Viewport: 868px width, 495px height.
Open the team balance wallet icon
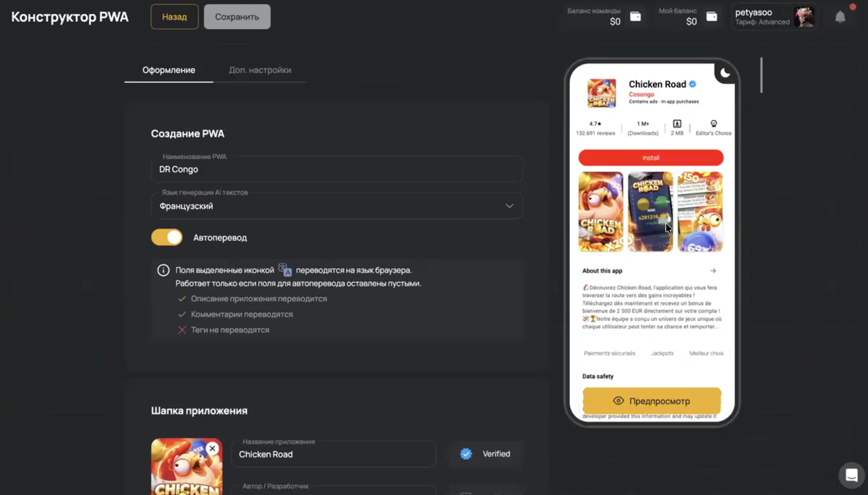pos(635,17)
